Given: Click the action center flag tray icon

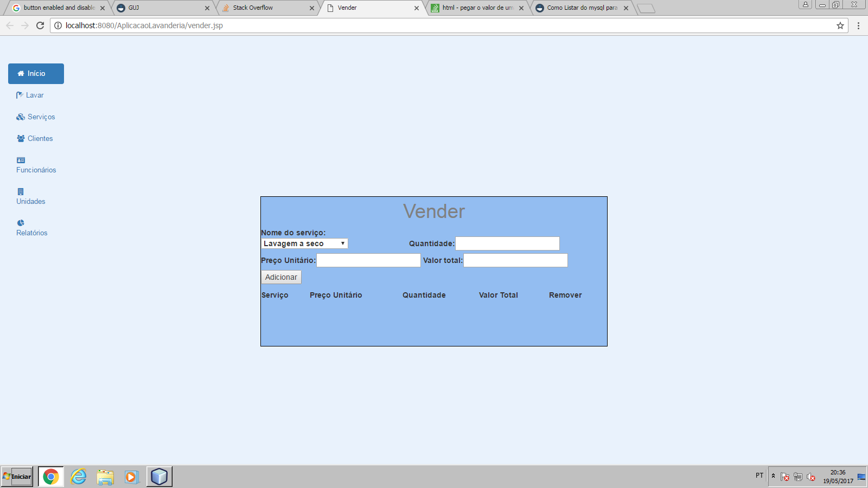Looking at the screenshot, I should 785,477.
